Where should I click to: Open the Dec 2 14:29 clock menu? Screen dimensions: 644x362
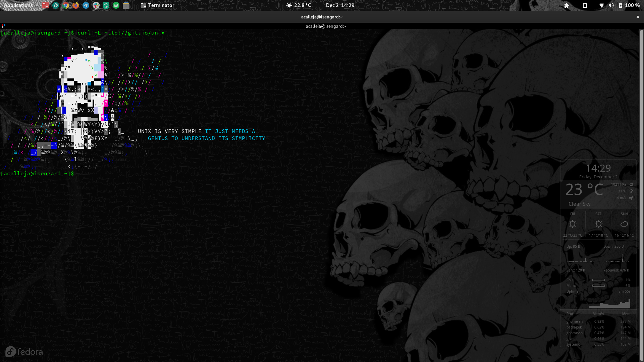[340, 5]
